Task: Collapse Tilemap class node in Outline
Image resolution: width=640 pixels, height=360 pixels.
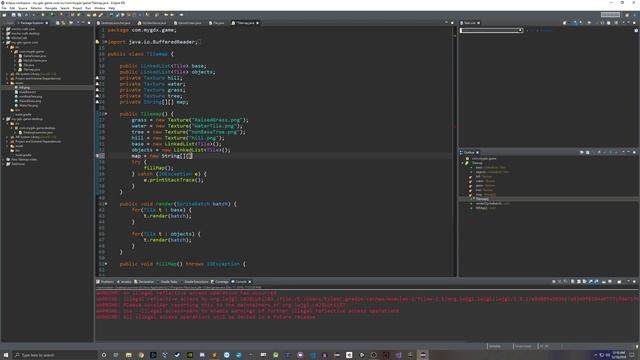Action: [463, 163]
